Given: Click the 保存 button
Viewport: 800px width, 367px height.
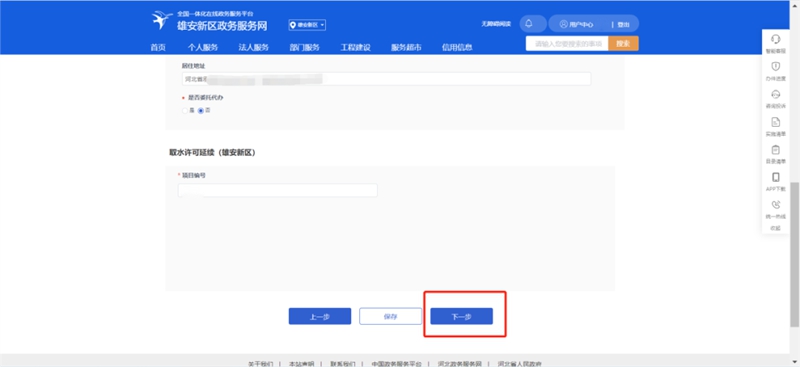Looking at the screenshot, I should (390, 316).
